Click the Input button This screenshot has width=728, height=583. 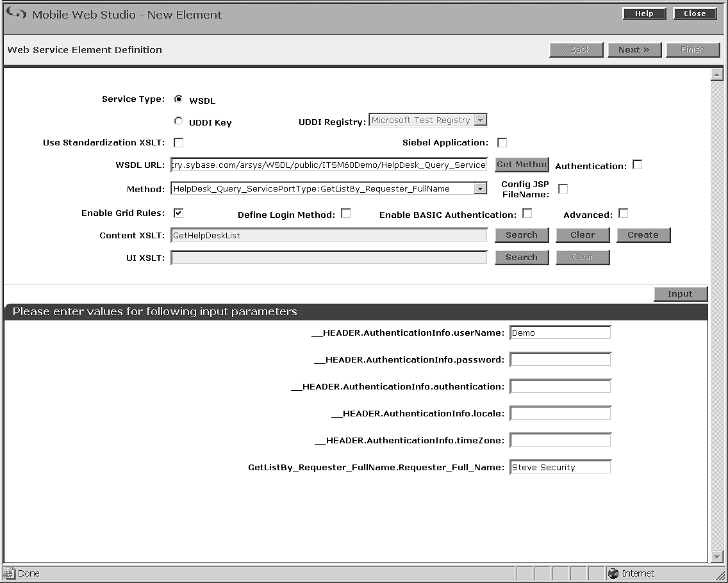[x=681, y=294]
